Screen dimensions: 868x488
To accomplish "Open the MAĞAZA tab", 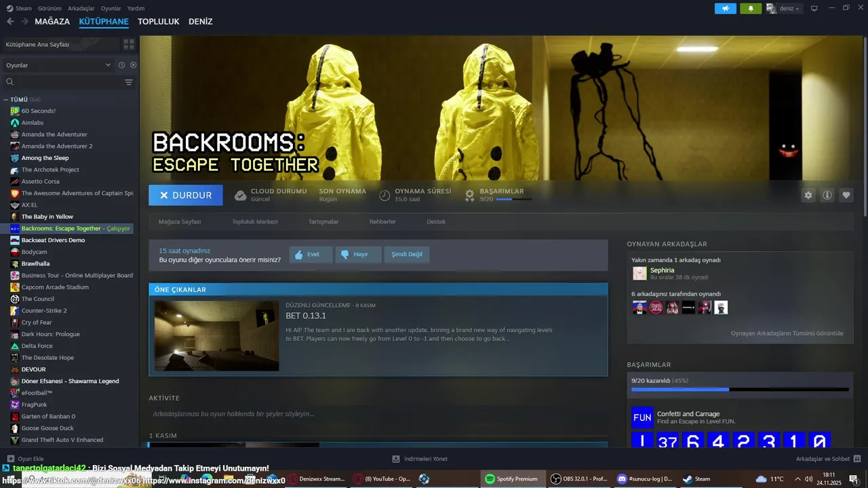I will (x=52, y=22).
